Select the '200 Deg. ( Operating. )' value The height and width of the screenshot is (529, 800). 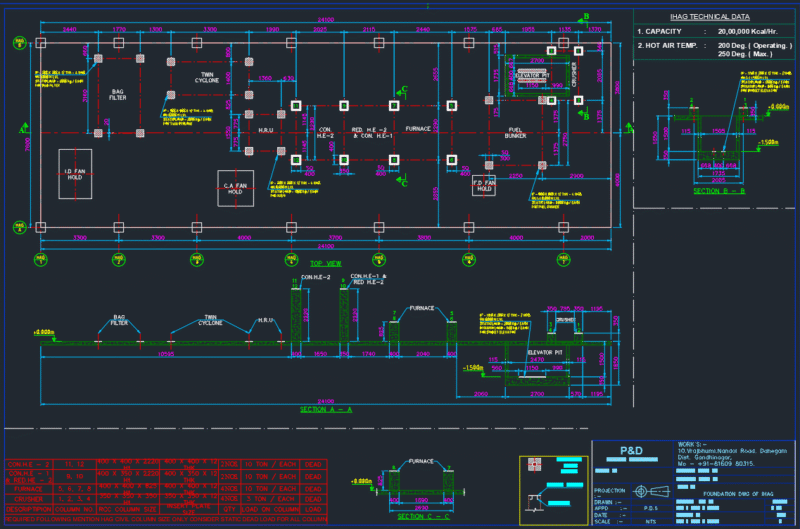(x=755, y=45)
